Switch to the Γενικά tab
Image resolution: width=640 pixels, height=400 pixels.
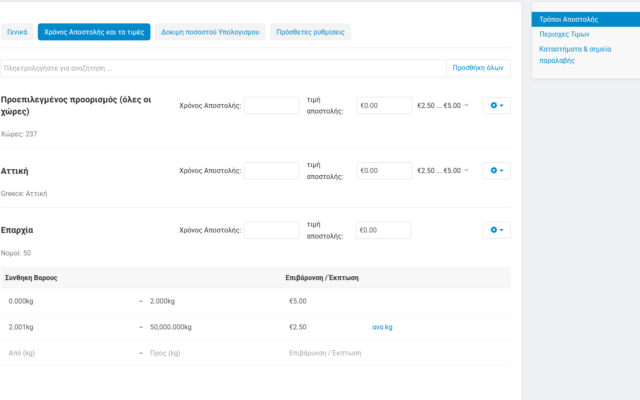pyautogui.click(x=17, y=32)
